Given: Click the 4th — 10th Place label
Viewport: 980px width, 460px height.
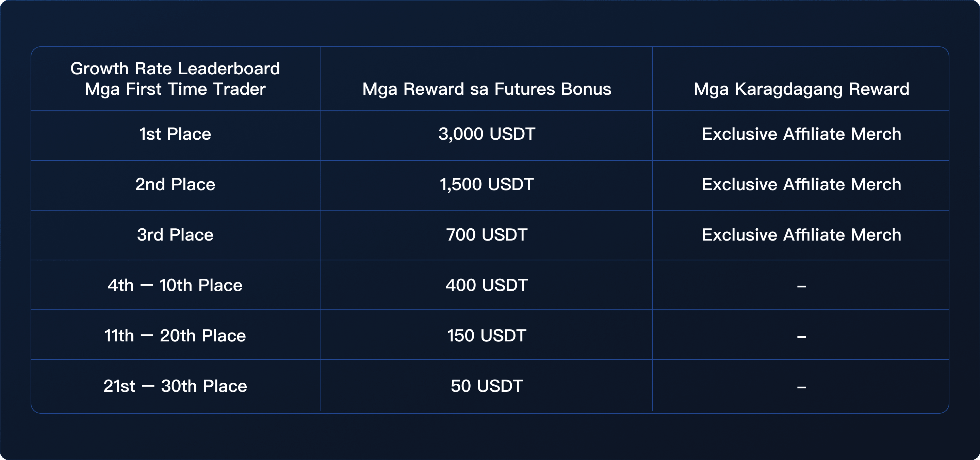Looking at the screenshot, I should coord(175,285).
